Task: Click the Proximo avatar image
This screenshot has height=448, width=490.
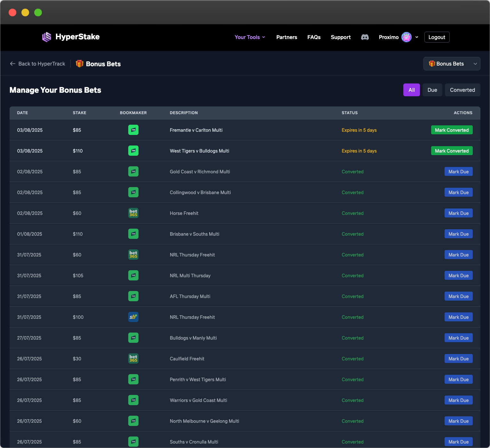Action: coord(407,37)
